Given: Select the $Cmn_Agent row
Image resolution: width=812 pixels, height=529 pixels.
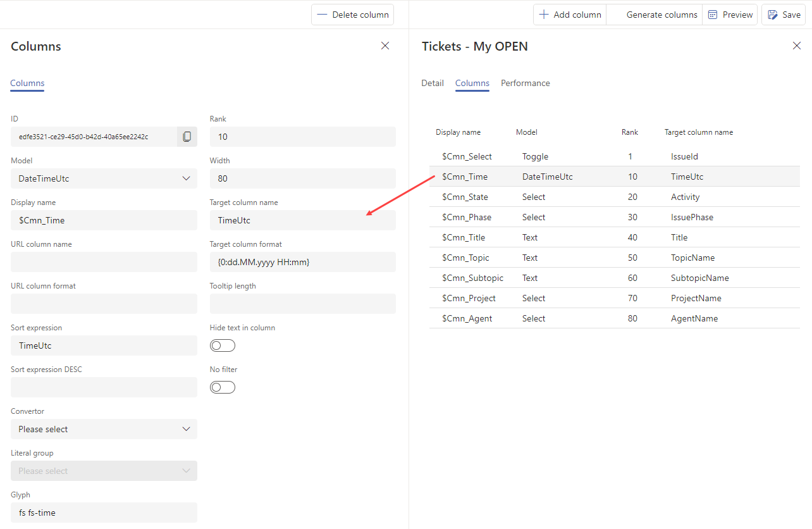Looking at the screenshot, I should pos(614,318).
